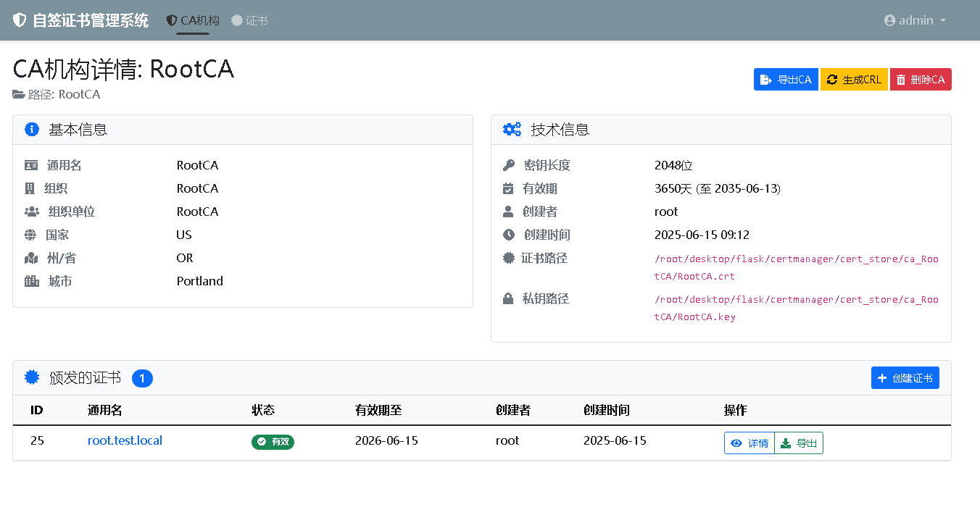Click the folder icon before 路径: RootCA
The width and height of the screenshot is (980, 515).
[17, 94]
